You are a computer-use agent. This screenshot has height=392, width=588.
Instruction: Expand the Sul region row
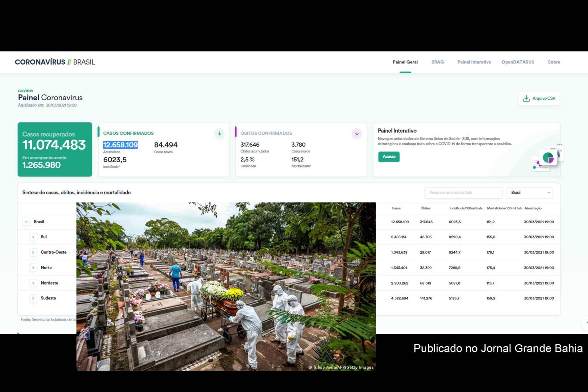[33, 237]
